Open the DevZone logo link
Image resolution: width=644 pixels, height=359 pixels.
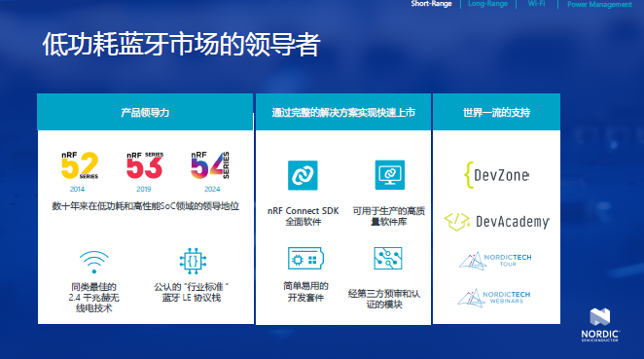(x=496, y=175)
